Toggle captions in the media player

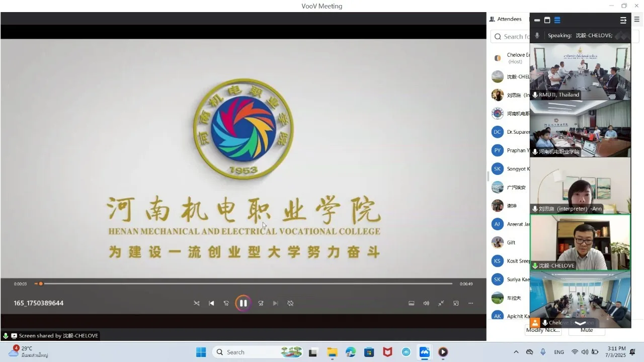coord(411,303)
